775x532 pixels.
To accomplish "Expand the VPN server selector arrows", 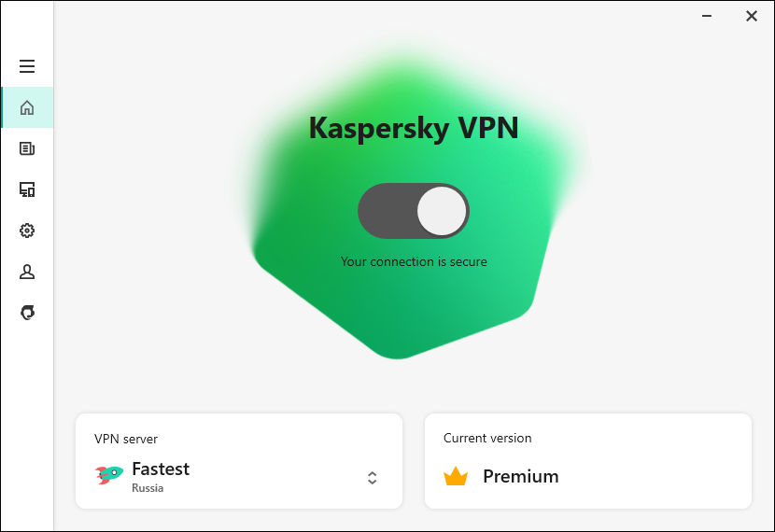I will click(372, 478).
